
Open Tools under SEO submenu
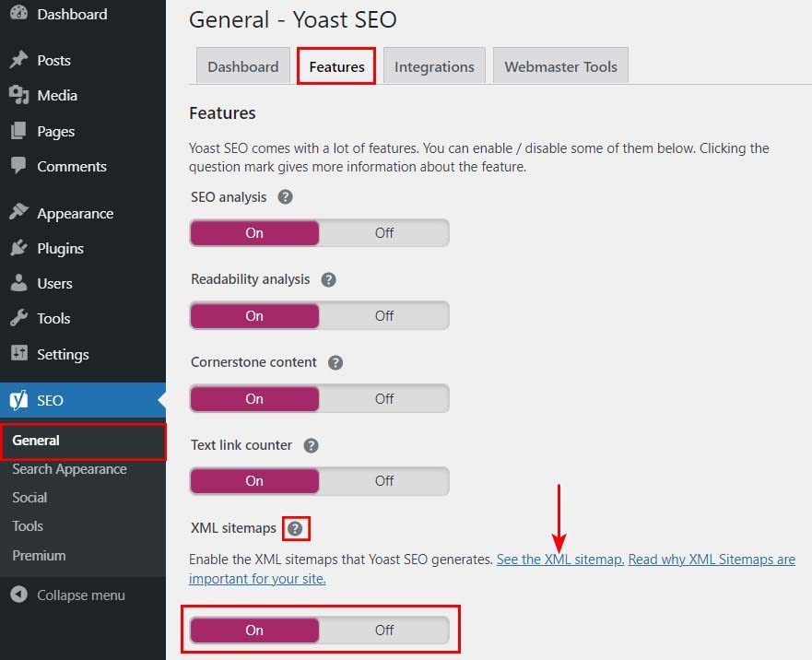click(28, 526)
